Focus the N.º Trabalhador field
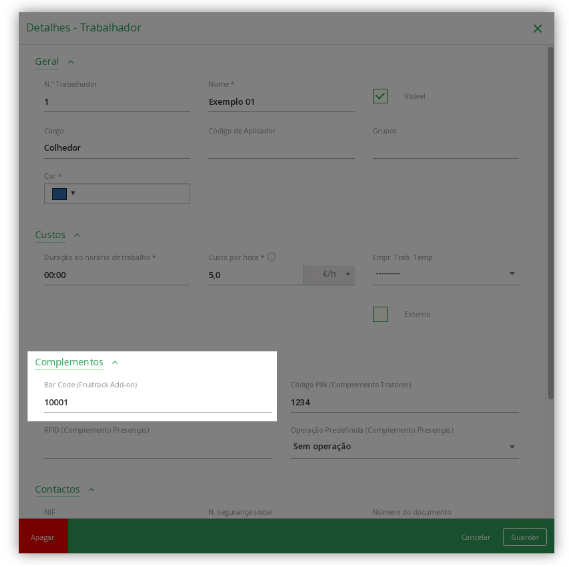 [x=117, y=102]
